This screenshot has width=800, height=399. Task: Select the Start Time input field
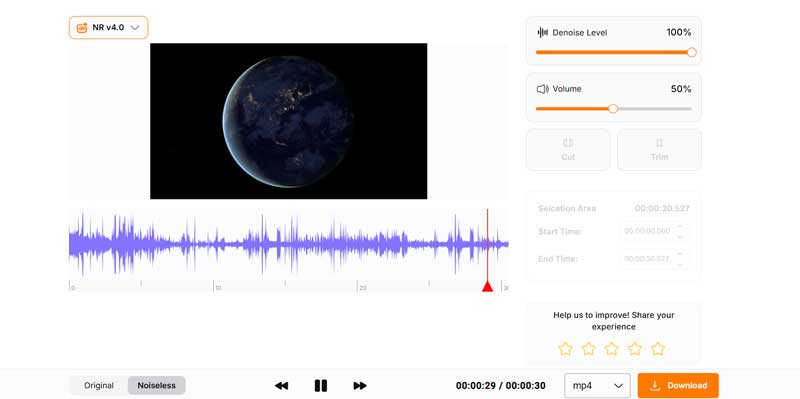coord(654,231)
